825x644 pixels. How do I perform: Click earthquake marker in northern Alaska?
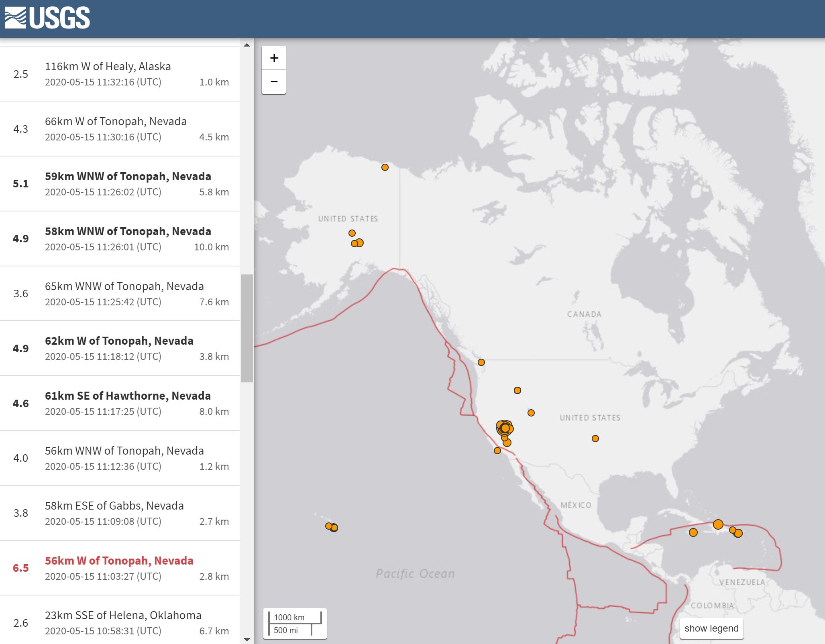pos(385,167)
